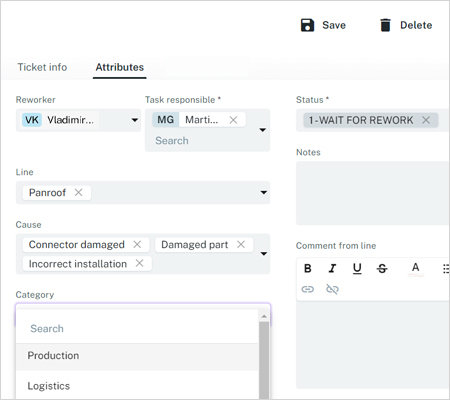Remove the Connector damaged cause tag

tap(137, 245)
